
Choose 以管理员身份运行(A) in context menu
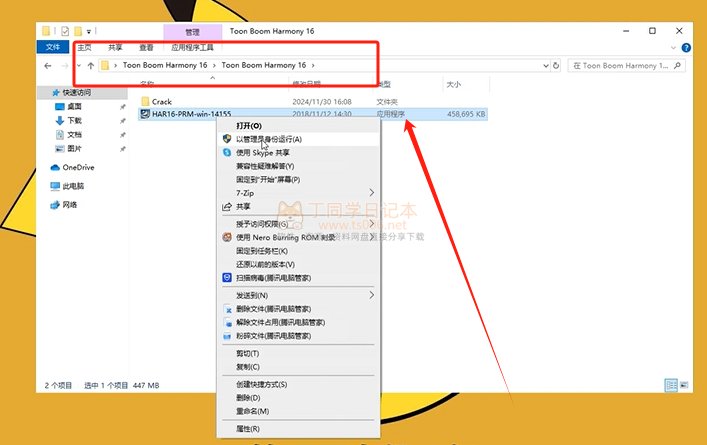click(x=298, y=139)
